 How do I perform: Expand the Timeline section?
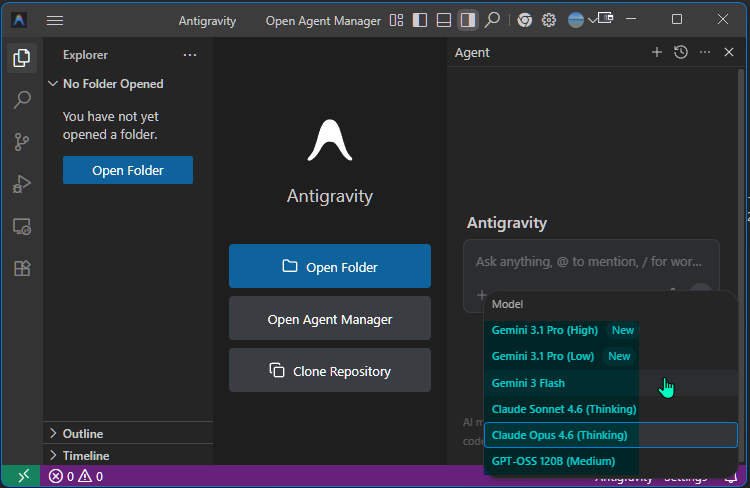coord(128,455)
